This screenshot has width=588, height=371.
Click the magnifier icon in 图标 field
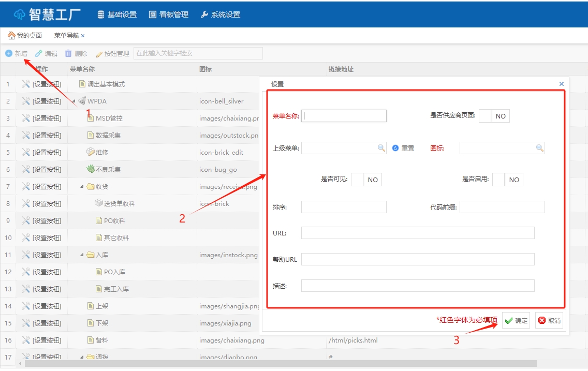[540, 148]
